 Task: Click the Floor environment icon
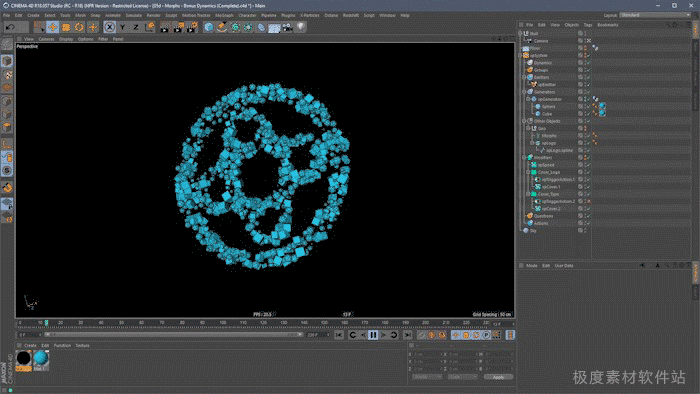click(x=274, y=28)
